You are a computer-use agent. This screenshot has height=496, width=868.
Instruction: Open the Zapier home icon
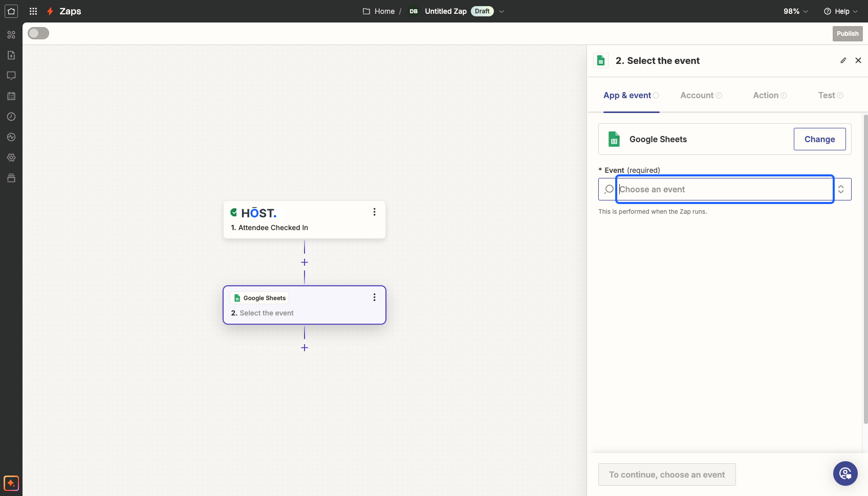click(11, 11)
